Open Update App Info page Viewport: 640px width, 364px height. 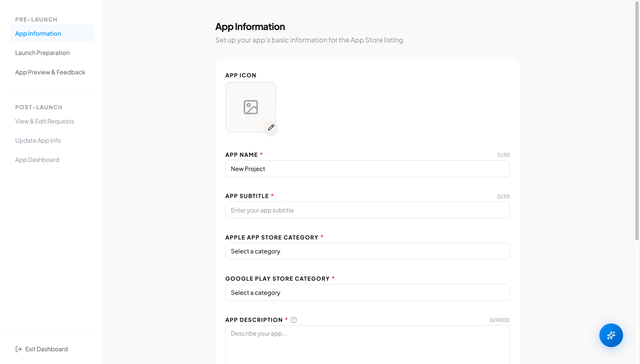(x=38, y=141)
